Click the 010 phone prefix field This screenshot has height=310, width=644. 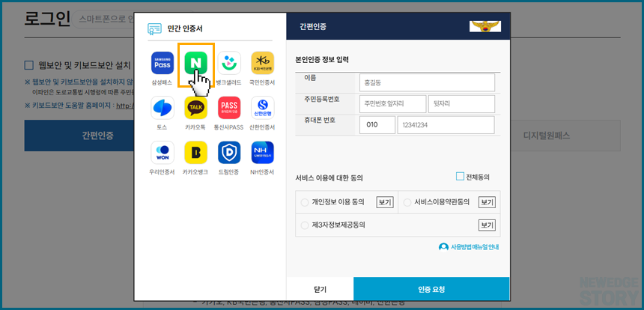tap(377, 125)
